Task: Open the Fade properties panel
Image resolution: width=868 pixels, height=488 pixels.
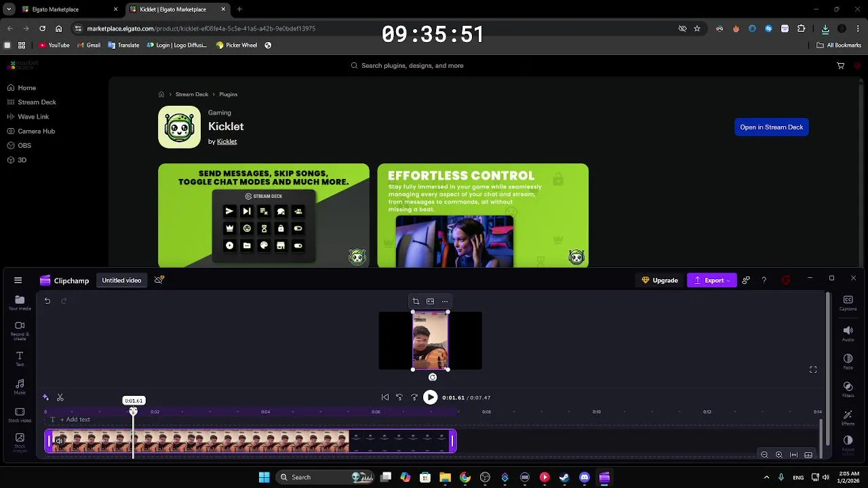Action: [x=848, y=361]
